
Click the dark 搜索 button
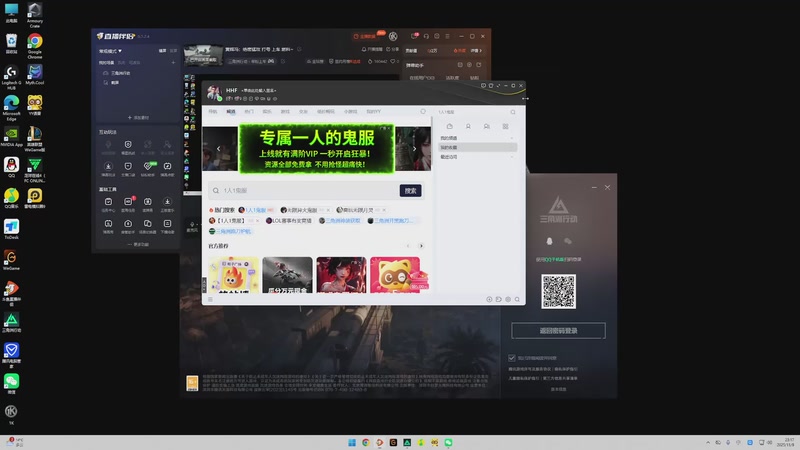(410, 191)
